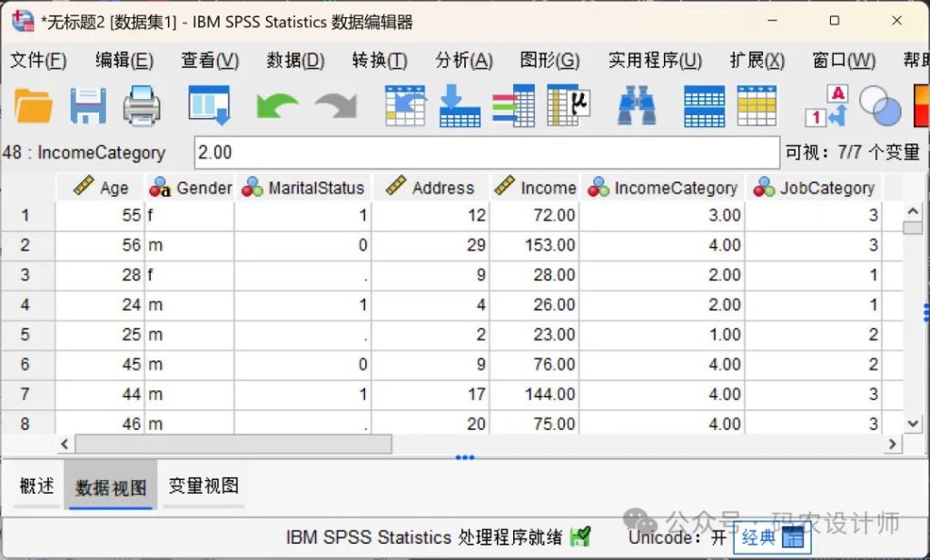Click the Open data file folder icon
The height and width of the screenshot is (560, 930).
click(x=34, y=105)
